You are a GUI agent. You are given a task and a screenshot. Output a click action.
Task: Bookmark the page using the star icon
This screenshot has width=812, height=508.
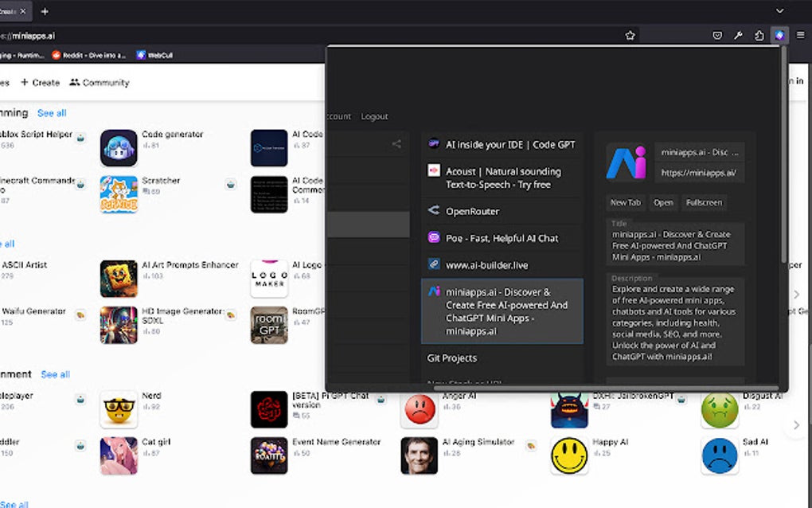pos(629,35)
